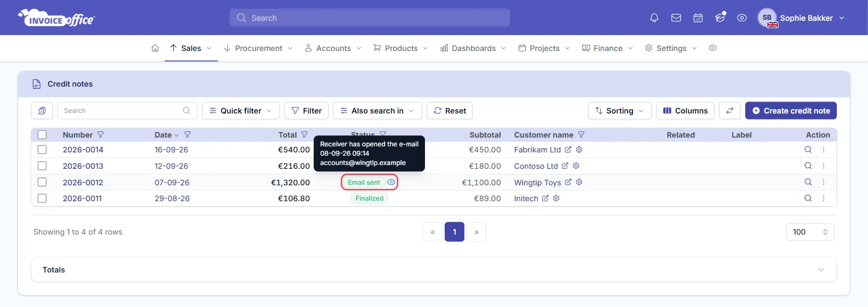Click the eye icon beside Email sent status
Viewport: 868px width, 307px height.
[391, 183]
